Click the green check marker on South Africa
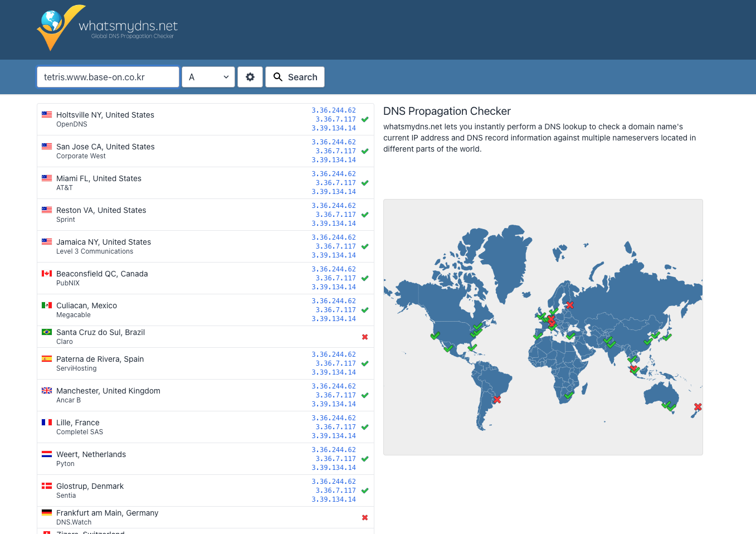 tap(569, 395)
